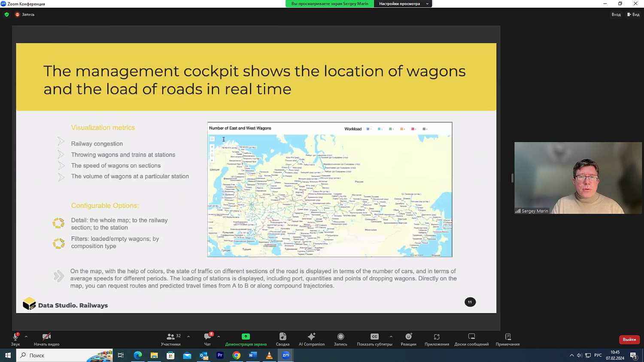Open the Настройки просмотра view options dropdown
The image size is (644, 362).
click(x=403, y=3)
